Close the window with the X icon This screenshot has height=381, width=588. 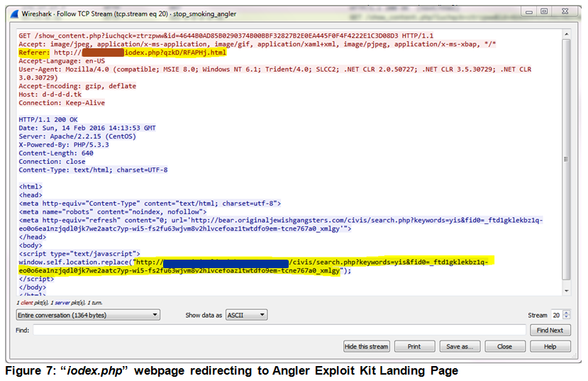[565, 11]
